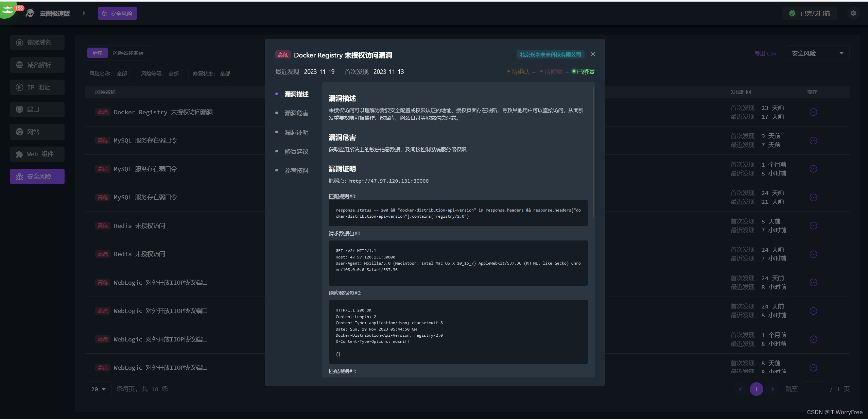Open the 修复状态 filter dropdown

pos(211,74)
